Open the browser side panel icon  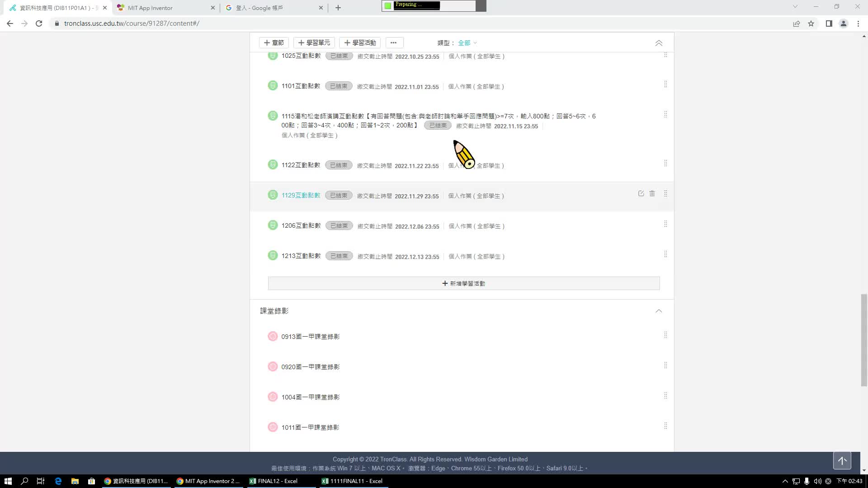pos(829,23)
